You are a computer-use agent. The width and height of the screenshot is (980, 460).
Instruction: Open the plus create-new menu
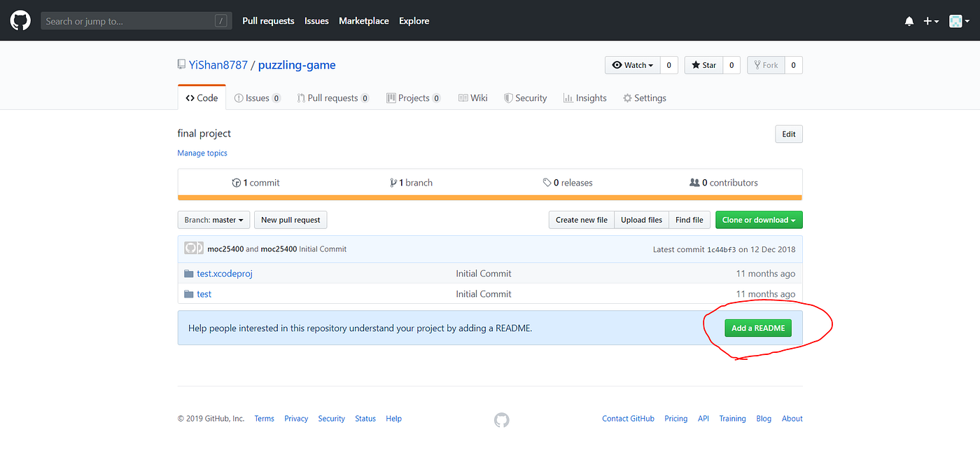[x=930, y=21]
